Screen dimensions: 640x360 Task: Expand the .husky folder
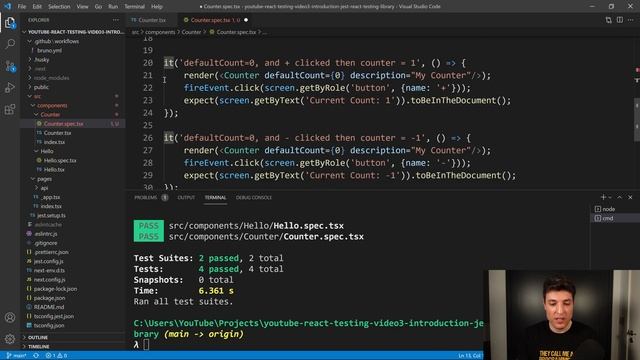[73, 60]
